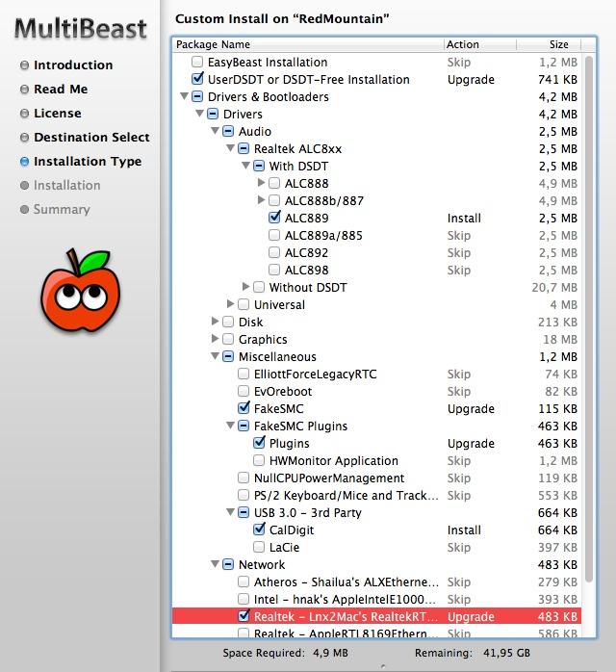The height and width of the screenshot is (672, 616).
Task: Click the Package Name column header
Action: pyautogui.click(x=308, y=44)
